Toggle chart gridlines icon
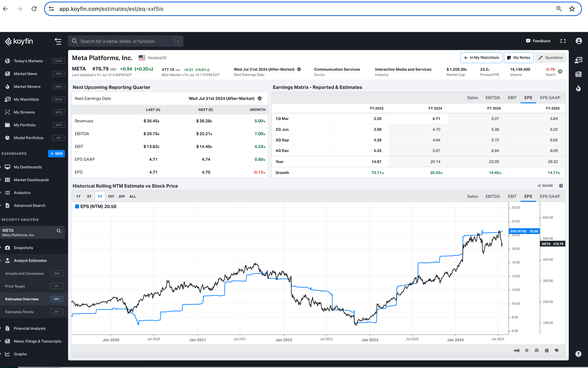Screen dimensions: 588x368 pos(547,350)
